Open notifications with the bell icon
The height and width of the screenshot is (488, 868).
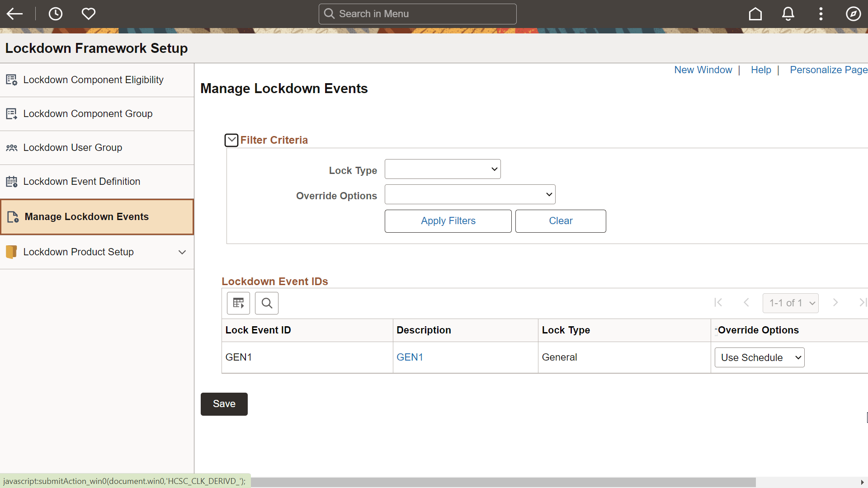click(788, 14)
